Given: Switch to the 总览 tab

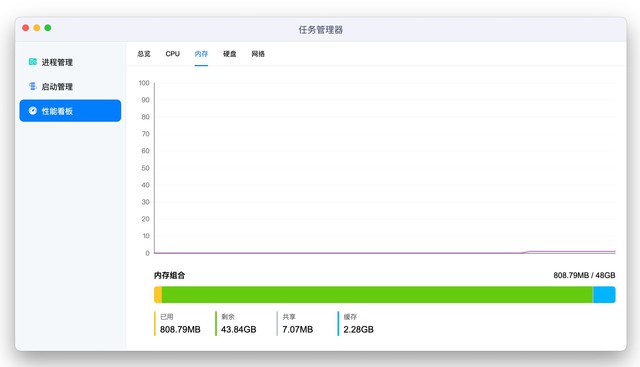Looking at the screenshot, I should 144,54.
